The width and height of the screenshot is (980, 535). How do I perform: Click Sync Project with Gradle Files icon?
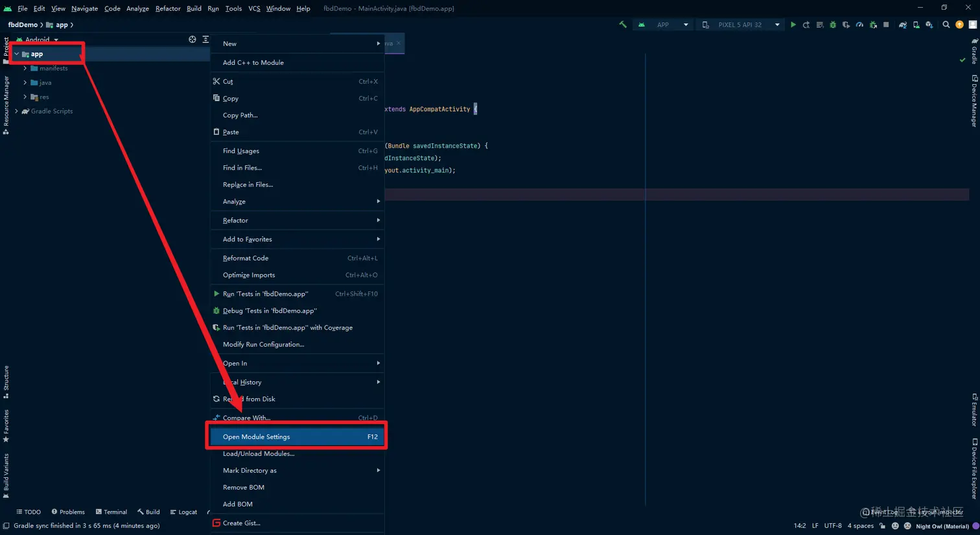[902, 25]
